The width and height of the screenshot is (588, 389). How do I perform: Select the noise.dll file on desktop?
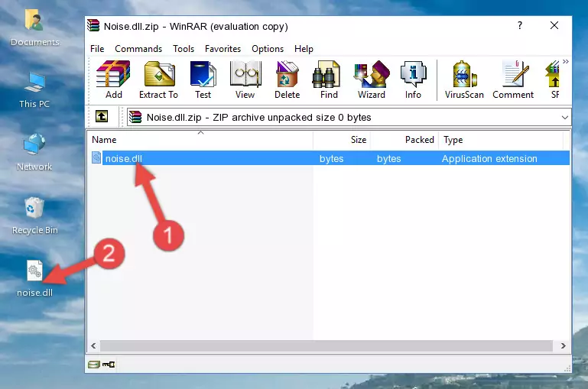click(34, 279)
